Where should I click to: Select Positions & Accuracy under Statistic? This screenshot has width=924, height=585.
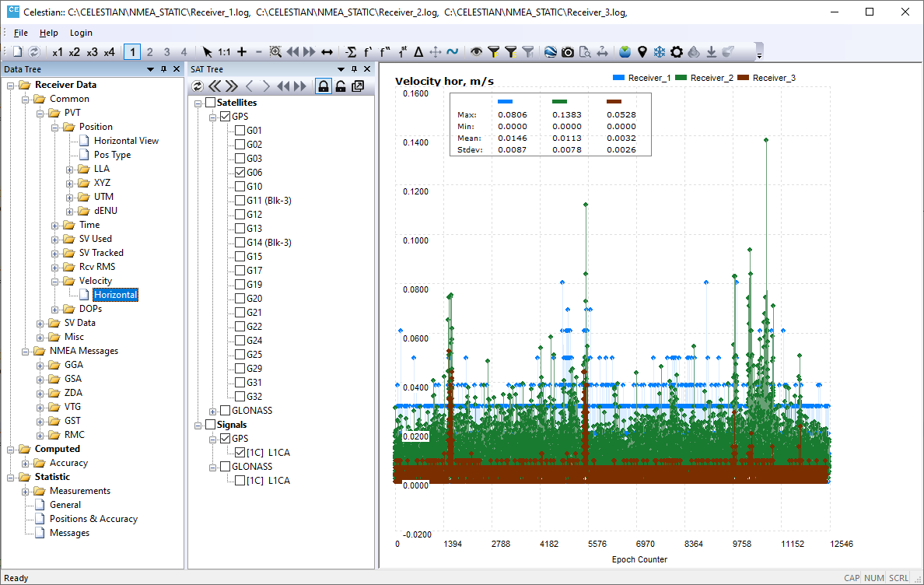click(x=93, y=519)
